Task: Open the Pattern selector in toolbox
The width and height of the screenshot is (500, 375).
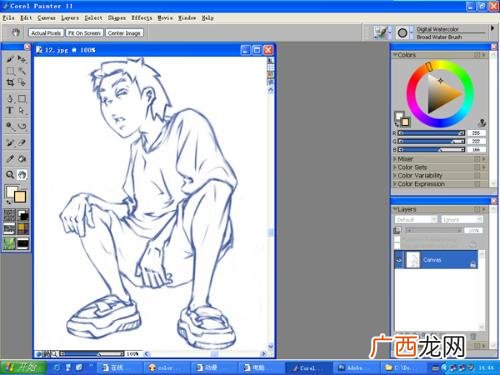Action: (x=10, y=229)
